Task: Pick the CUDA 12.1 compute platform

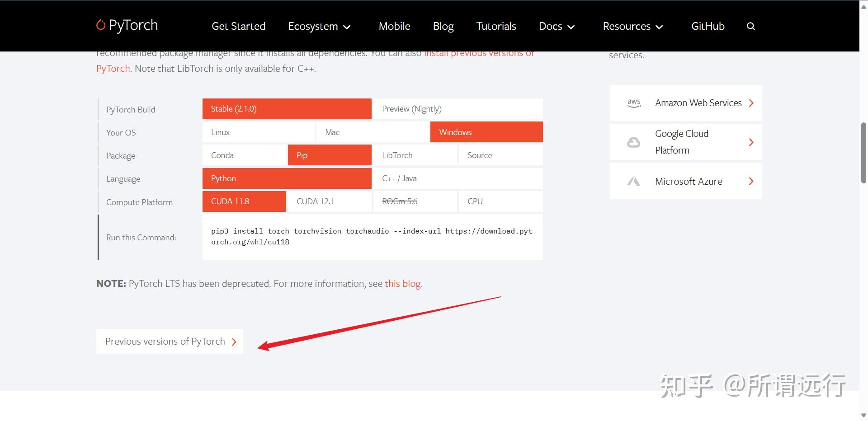Action: click(x=329, y=201)
